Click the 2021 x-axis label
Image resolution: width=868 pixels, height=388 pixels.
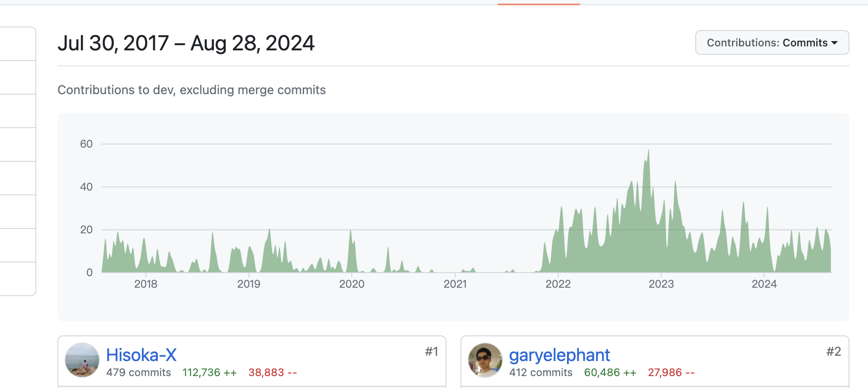(x=455, y=284)
